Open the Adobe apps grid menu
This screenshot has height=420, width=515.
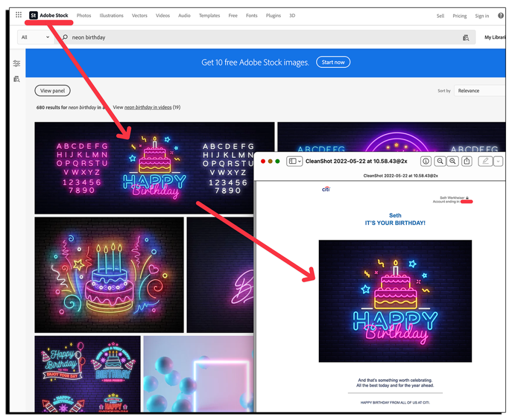(x=19, y=15)
